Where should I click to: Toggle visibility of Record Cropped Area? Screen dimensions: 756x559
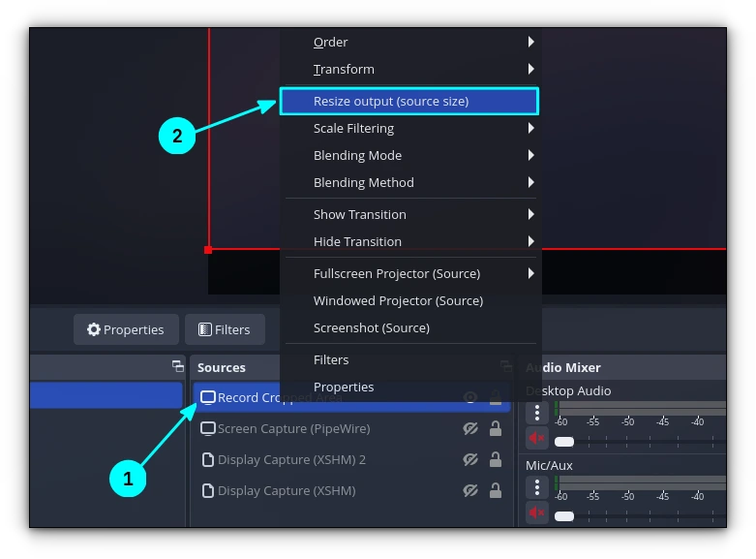(470, 398)
